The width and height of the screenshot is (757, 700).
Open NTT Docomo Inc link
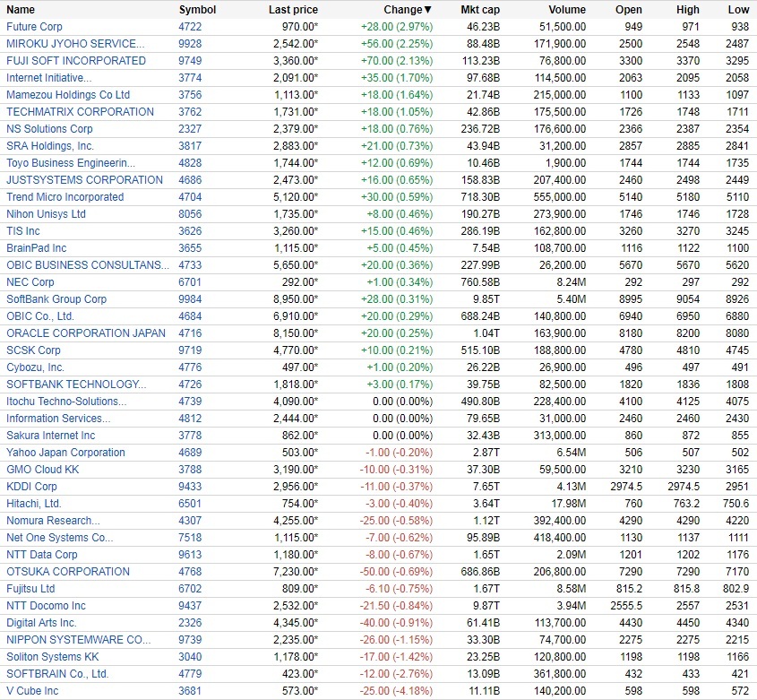tap(46, 606)
